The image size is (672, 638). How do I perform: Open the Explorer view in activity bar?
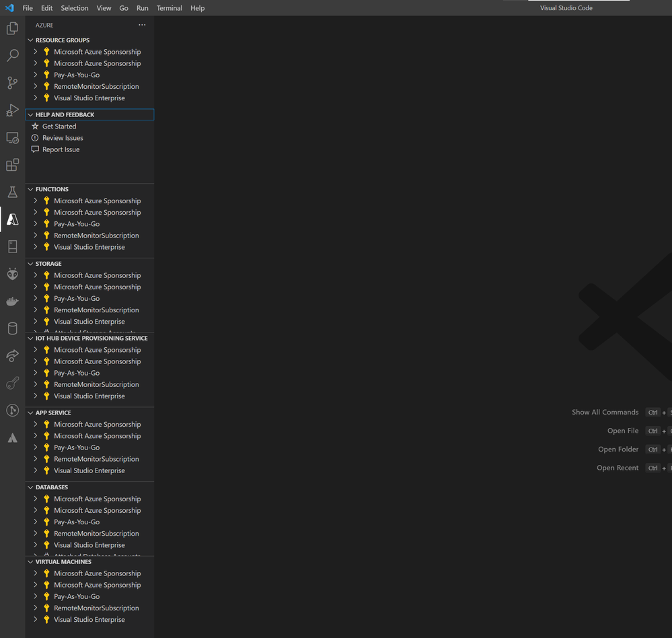point(12,28)
